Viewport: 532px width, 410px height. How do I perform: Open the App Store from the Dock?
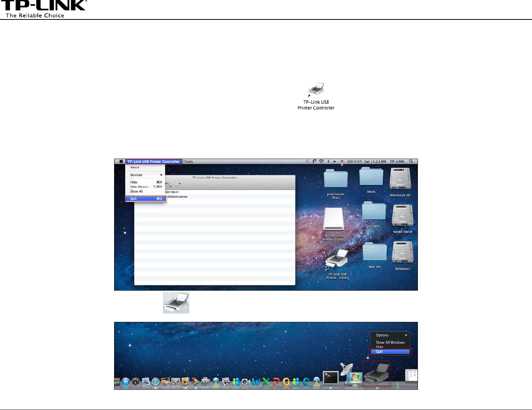126,381
